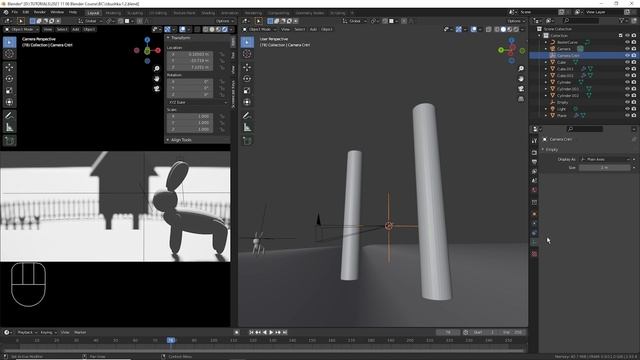Select the Move tool in left viewport
The image size is (640, 360).
click(9, 67)
